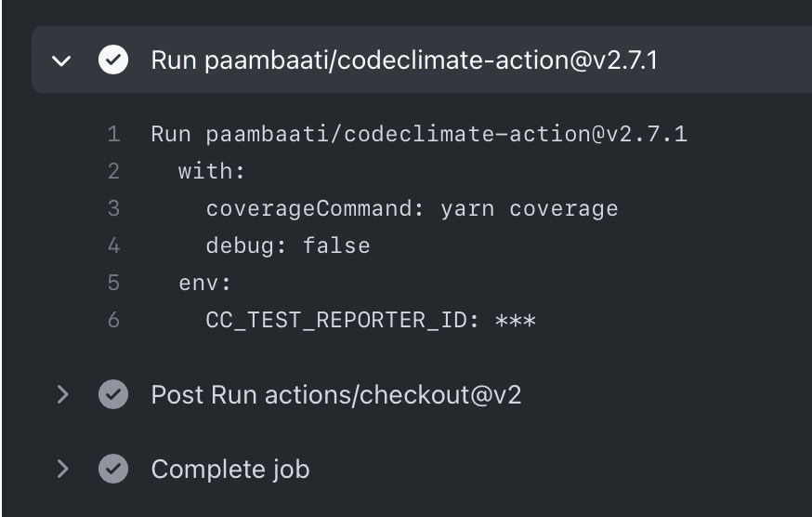Click the success checkmark icon for codeclimate-action step
This screenshot has height=517, width=812.
[x=113, y=60]
